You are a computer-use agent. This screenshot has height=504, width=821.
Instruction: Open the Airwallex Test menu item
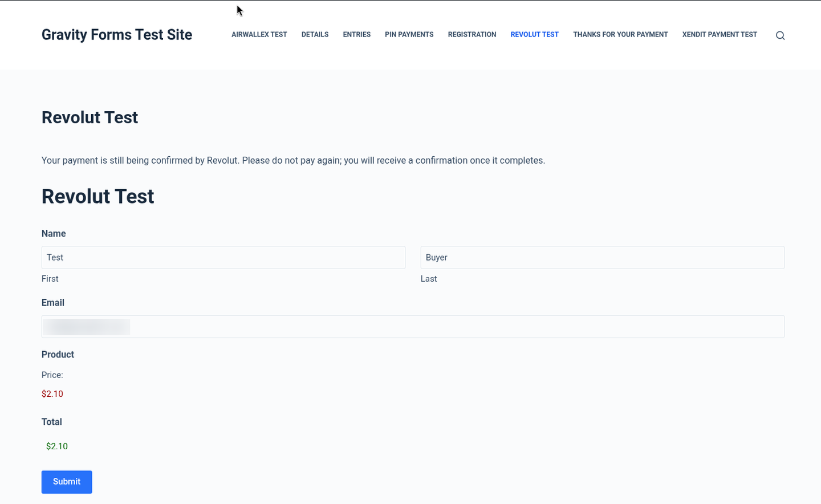coord(259,35)
